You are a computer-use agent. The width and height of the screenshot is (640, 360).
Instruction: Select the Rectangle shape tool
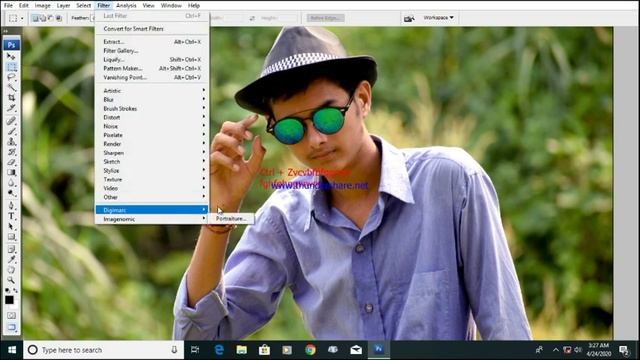point(11,237)
